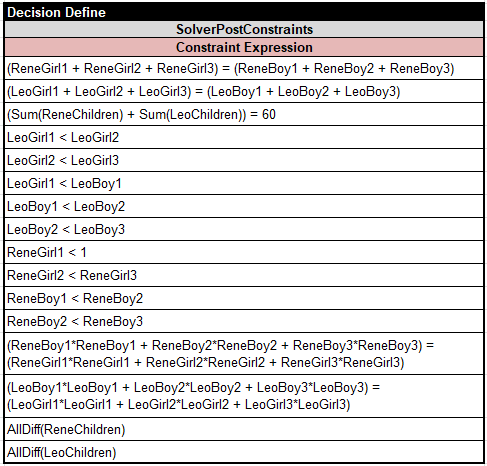Select the ReneBoy1 < ReneBoy2 row
487x466 pixels.
click(x=244, y=298)
